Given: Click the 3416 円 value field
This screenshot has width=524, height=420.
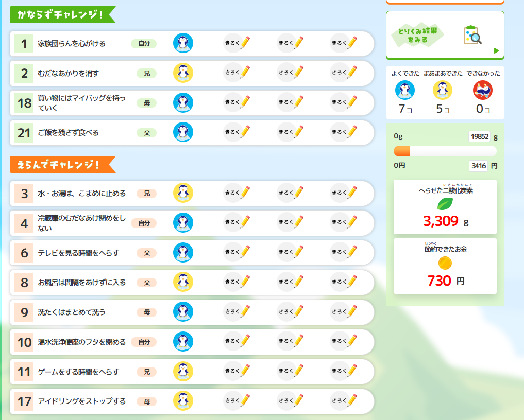Looking at the screenshot, I should click(x=479, y=166).
